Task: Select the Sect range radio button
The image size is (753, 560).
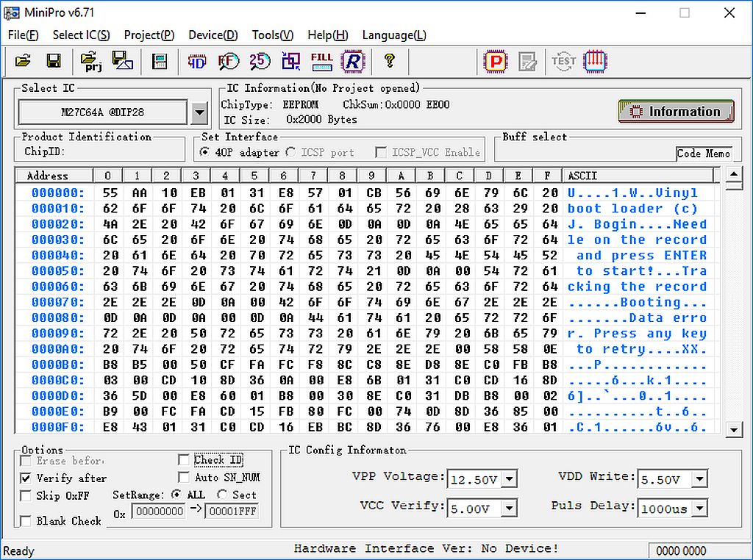Action: pos(221,495)
